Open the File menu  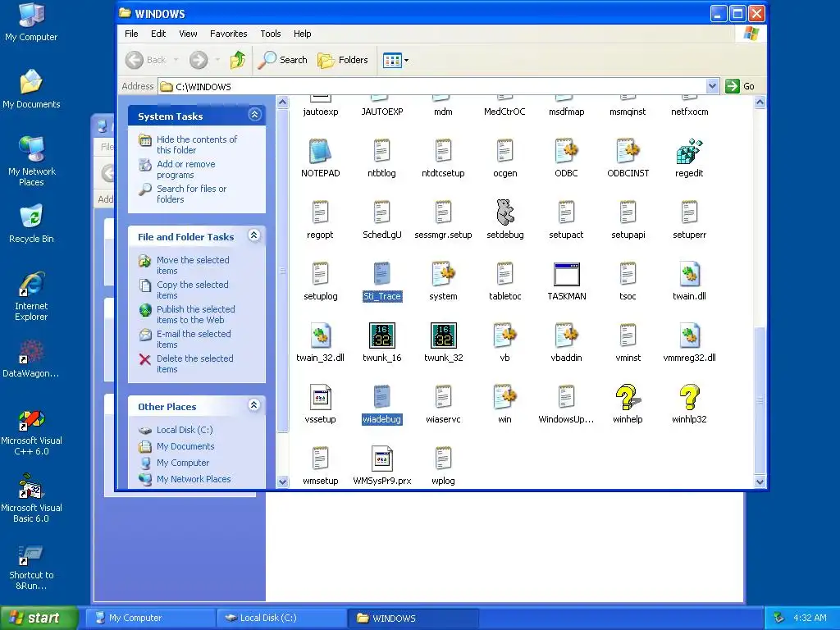tap(131, 34)
